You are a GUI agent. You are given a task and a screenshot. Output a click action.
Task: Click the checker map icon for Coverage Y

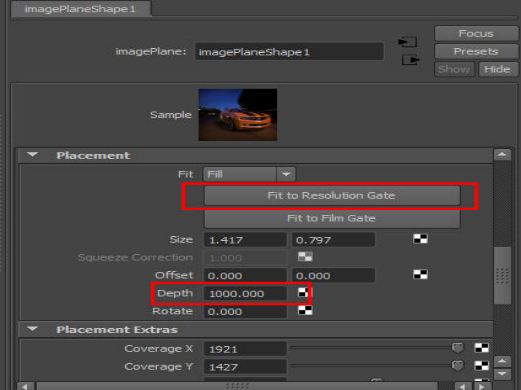click(x=482, y=366)
